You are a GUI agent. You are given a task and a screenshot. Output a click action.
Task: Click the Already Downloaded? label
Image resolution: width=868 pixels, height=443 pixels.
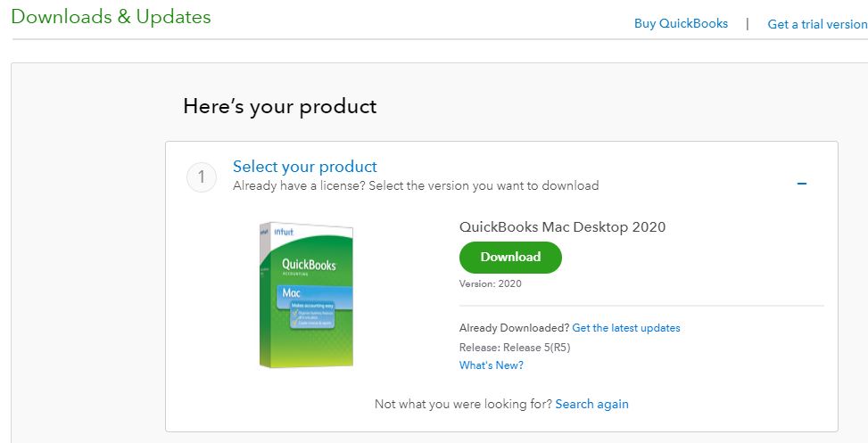514,328
